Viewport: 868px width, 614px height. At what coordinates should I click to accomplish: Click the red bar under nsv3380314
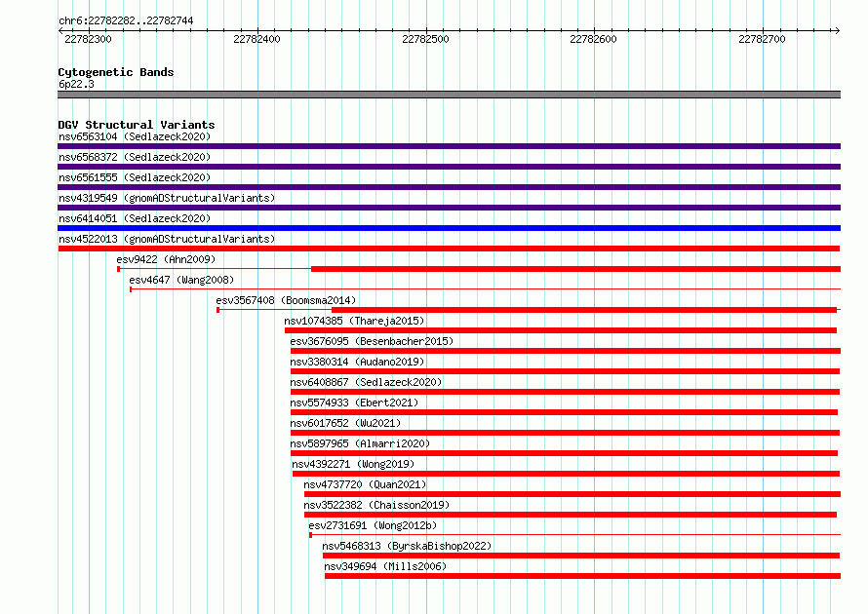click(566, 371)
